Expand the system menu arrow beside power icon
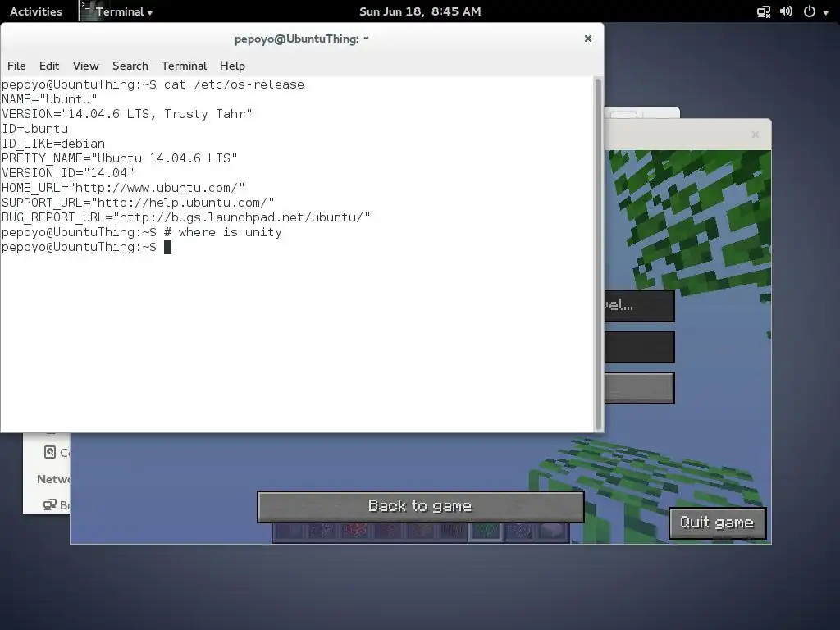840x630 pixels. point(825,12)
